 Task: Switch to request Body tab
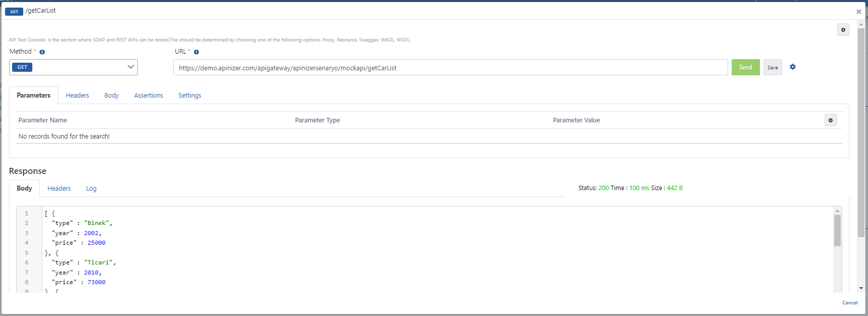[112, 95]
